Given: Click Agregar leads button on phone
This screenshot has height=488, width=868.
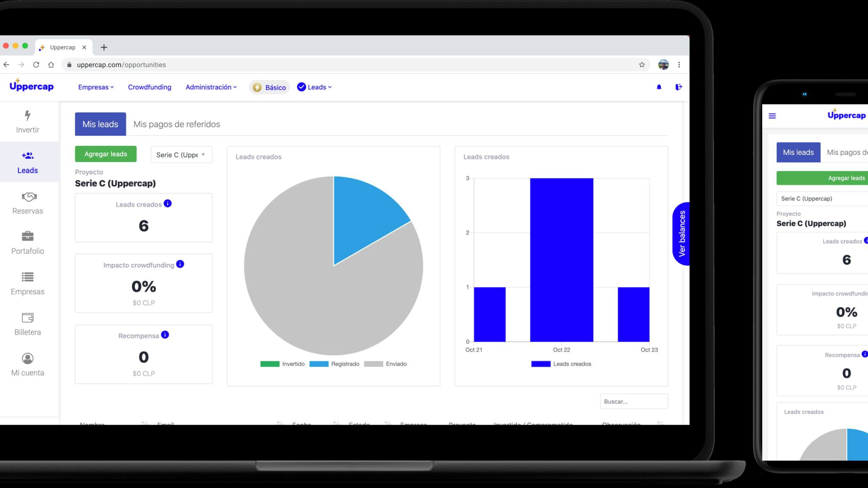Looking at the screenshot, I should tap(822, 178).
